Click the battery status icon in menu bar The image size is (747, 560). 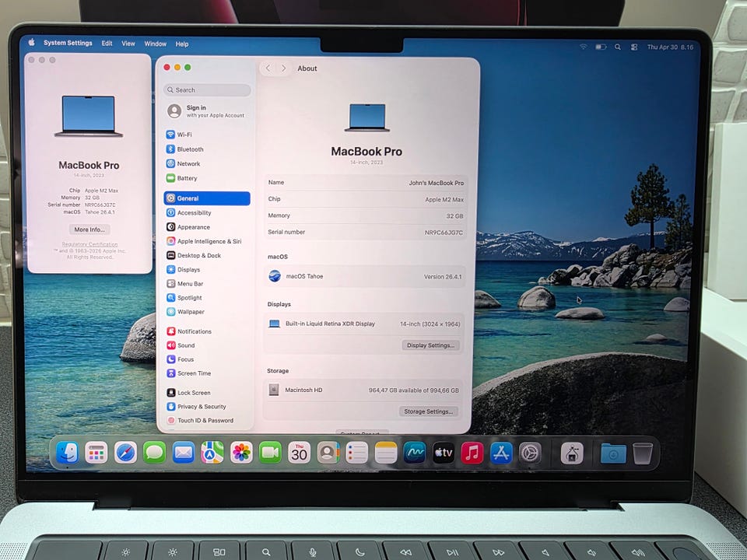(601, 47)
